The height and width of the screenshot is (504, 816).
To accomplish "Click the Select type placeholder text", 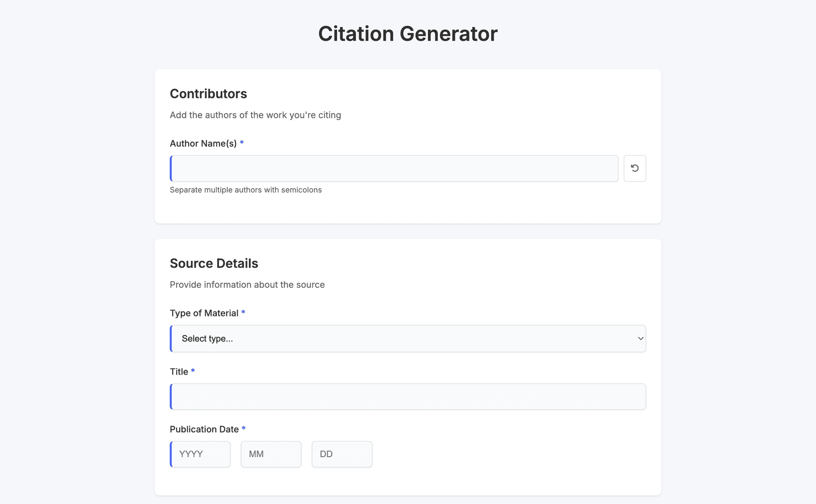I will pos(207,338).
